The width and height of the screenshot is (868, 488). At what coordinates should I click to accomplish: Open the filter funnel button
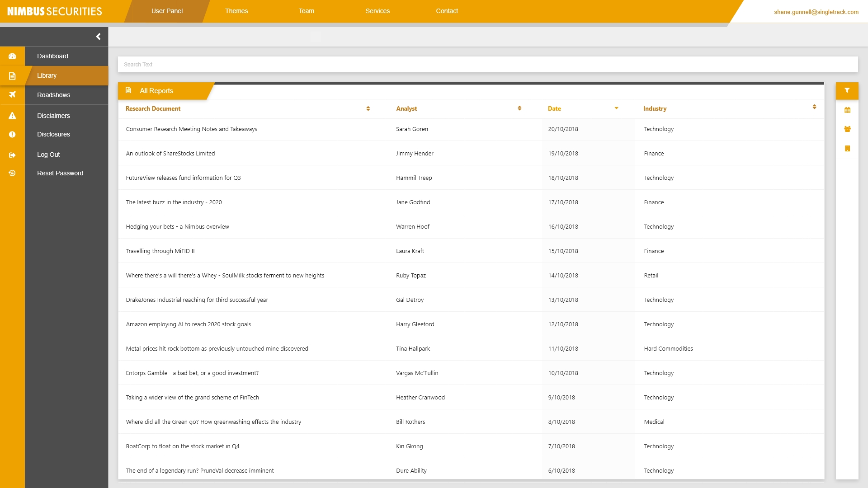click(847, 91)
